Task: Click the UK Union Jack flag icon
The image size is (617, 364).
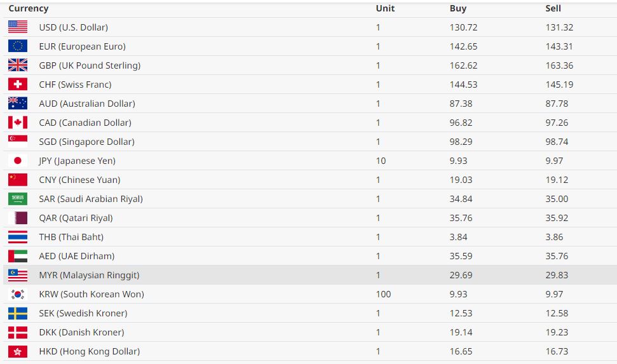Action: coord(18,65)
